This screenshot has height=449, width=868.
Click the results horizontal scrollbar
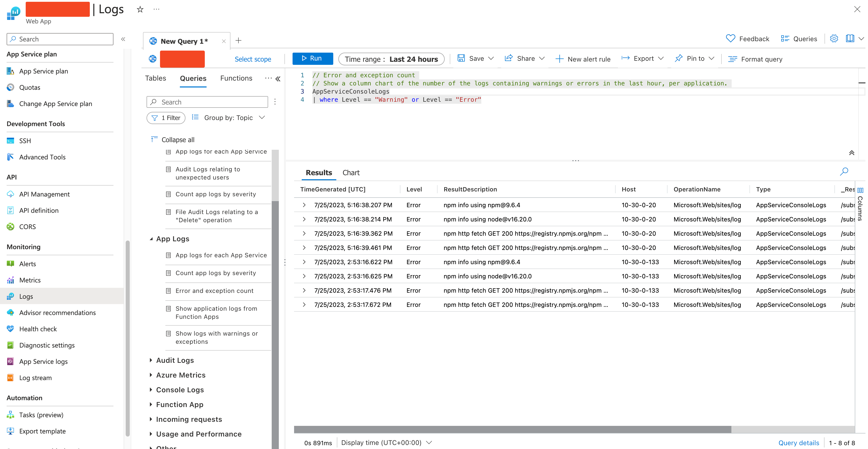click(512, 429)
